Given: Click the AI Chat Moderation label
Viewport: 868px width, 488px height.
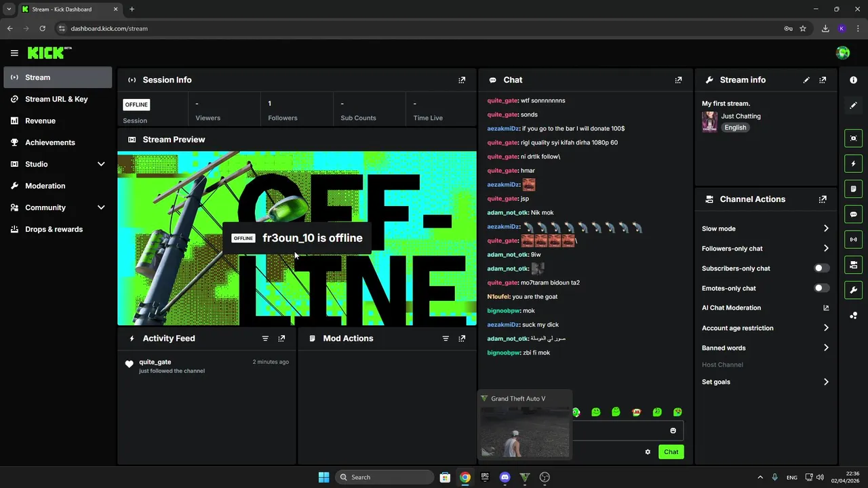Looking at the screenshot, I should pos(731,308).
